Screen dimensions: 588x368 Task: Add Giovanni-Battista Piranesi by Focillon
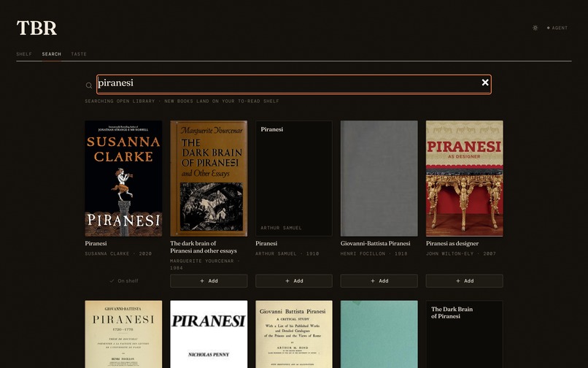(379, 281)
